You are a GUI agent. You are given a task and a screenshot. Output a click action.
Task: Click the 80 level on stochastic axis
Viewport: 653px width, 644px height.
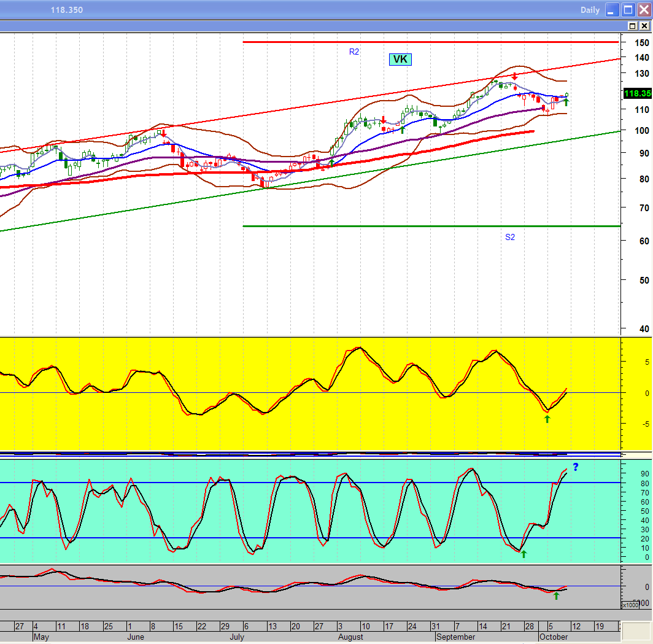tap(644, 484)
